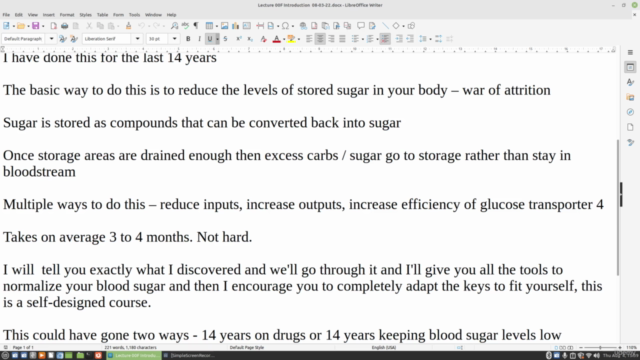This screenshot has width=640, height=360.
Task: Expand the paragraph style dropdown arrow
Action: pyautogui.click(x=51, y=39)
